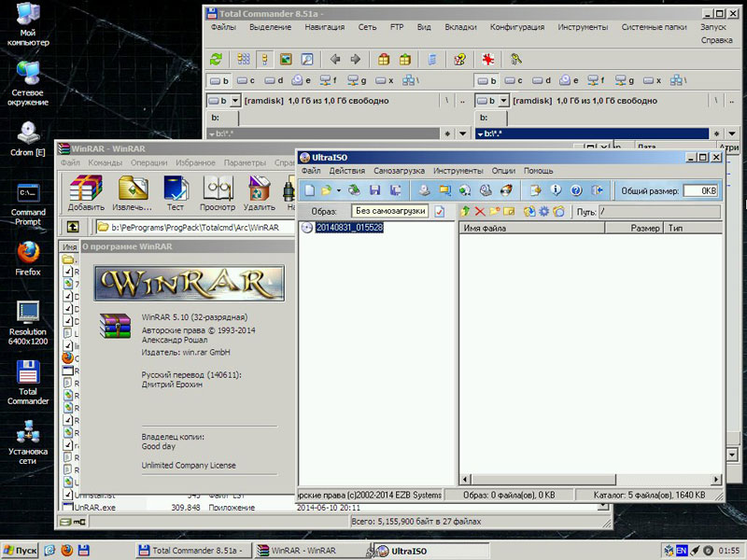The width and height of the screenshot is (747, 560).
Task: Click the magnifier search icon in Total Commander
Action: [307, 59]
